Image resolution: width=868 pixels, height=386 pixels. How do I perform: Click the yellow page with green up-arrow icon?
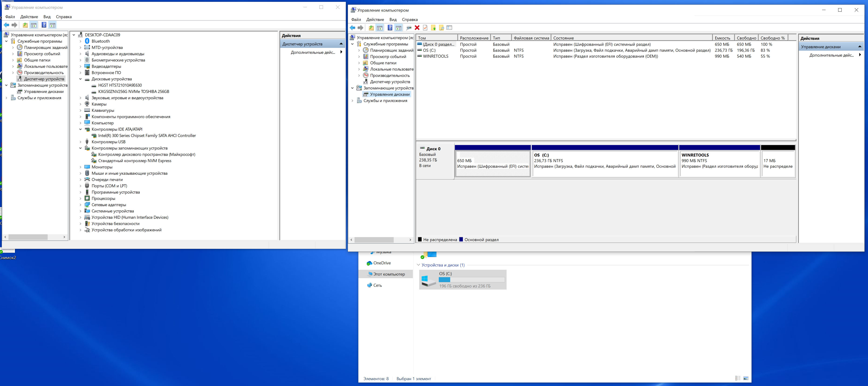pos(433,28)
